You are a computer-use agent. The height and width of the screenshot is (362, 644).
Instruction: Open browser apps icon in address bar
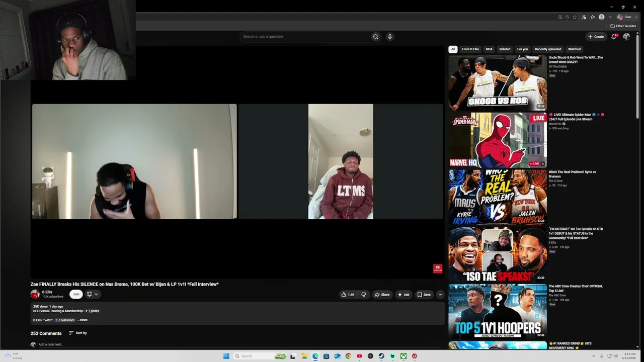click(560, 17)
